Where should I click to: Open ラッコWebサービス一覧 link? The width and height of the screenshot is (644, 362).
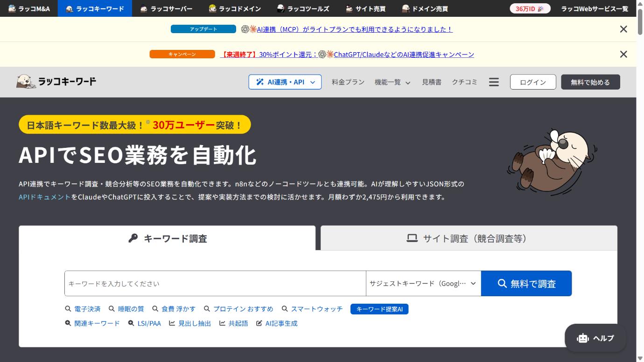click(x=595, y=8)
